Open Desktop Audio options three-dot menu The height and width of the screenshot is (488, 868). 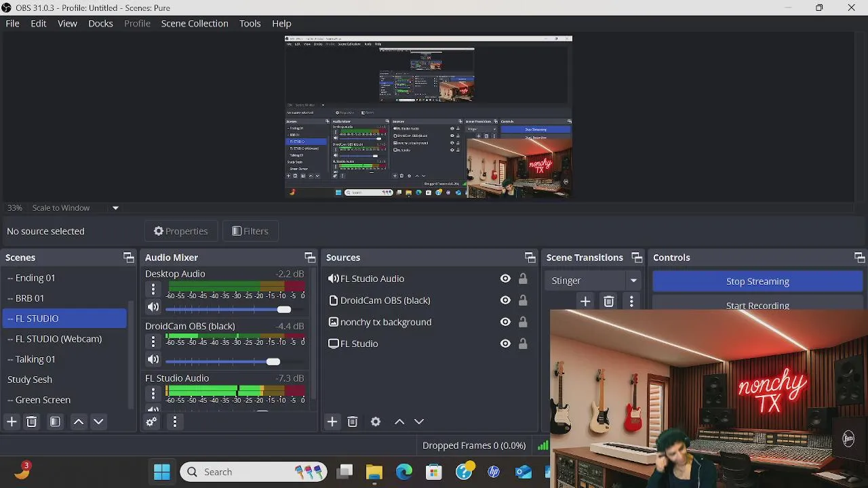coord(153,289)
